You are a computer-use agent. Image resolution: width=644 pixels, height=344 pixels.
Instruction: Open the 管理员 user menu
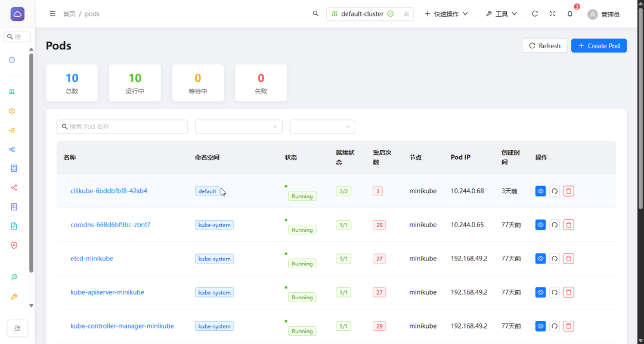(603, 14)
